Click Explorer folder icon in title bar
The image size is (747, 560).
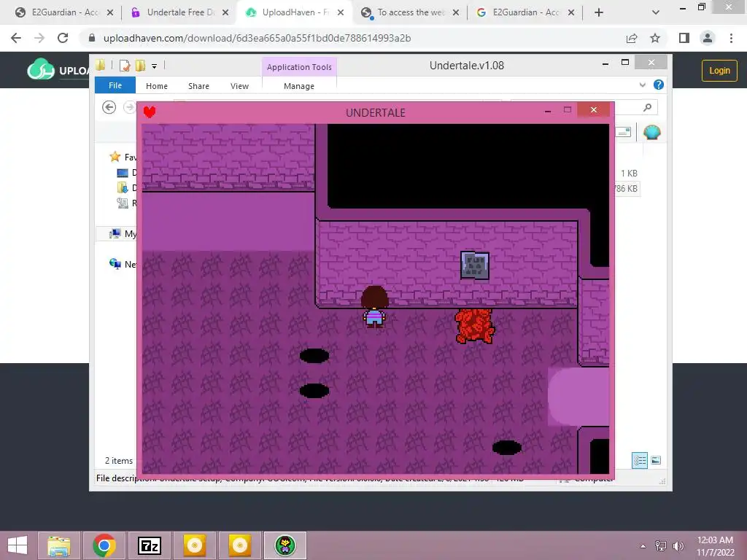(100, 65)
